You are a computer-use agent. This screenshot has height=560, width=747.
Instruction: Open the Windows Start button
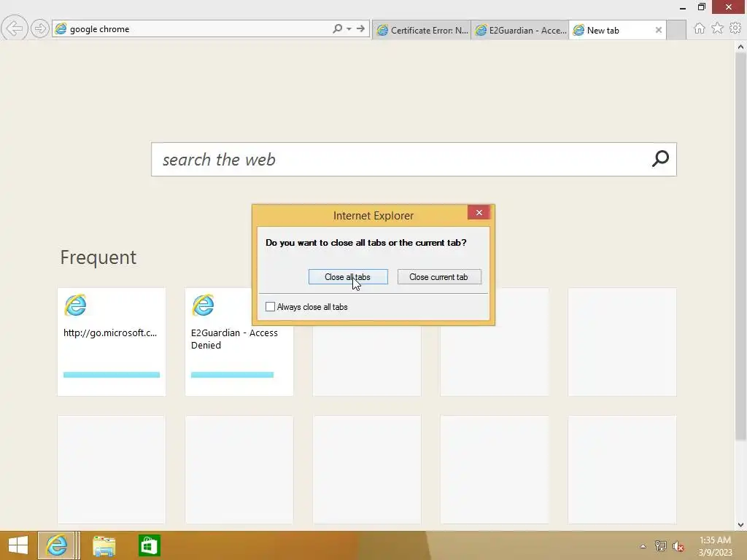[x=18, y=545]
